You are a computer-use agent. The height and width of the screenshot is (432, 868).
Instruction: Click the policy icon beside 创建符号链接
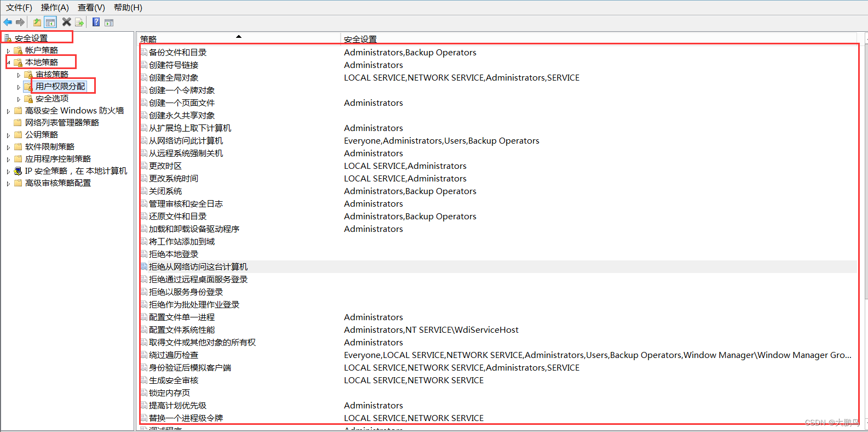144,65
